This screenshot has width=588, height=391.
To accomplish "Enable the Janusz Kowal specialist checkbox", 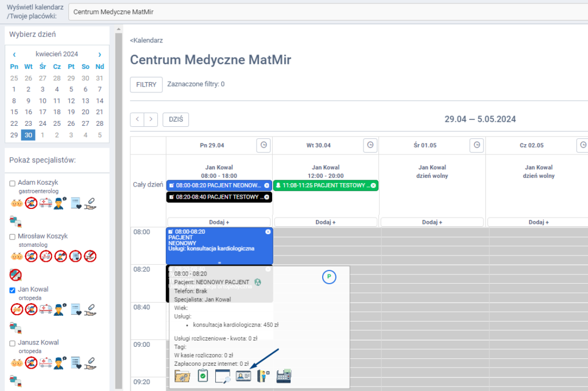I will click(x=13, y=343).
